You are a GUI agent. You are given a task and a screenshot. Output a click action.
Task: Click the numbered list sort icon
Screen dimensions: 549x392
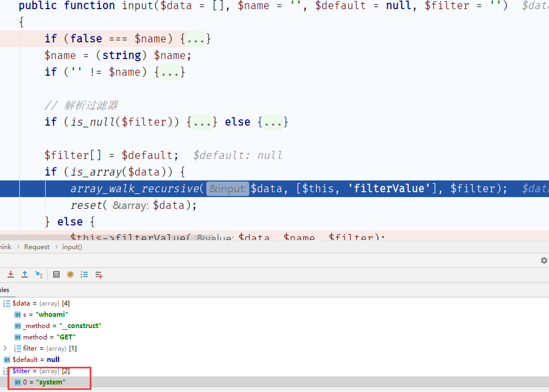point(84,274)
